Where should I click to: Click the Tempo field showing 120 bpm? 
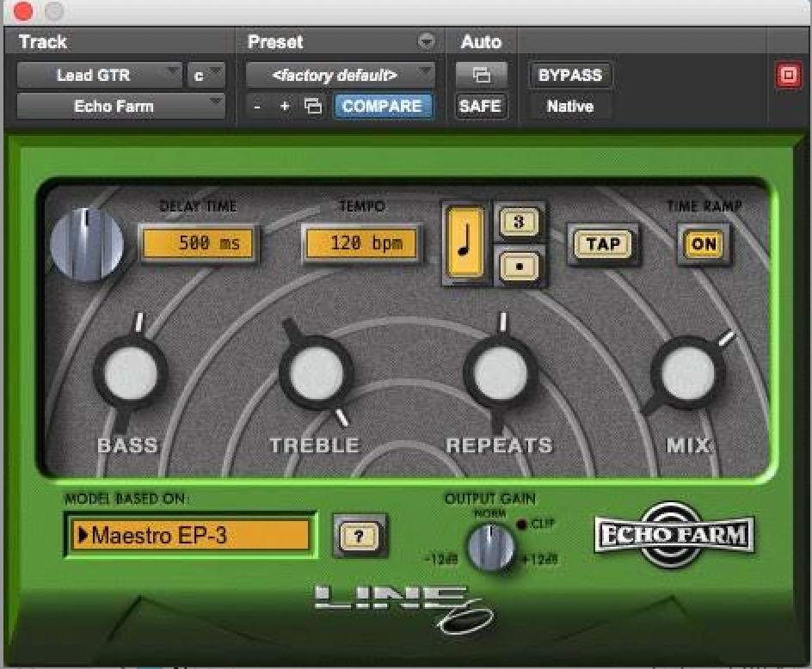[x=361, y=243]
